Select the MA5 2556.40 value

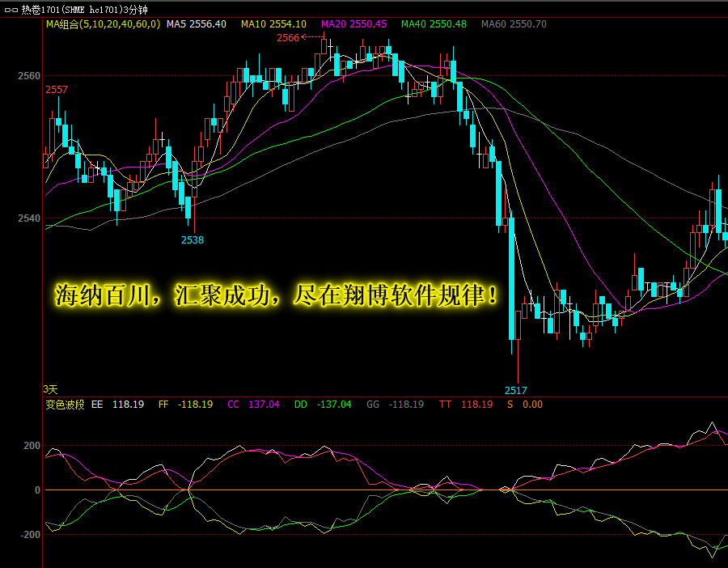point(197,24)
